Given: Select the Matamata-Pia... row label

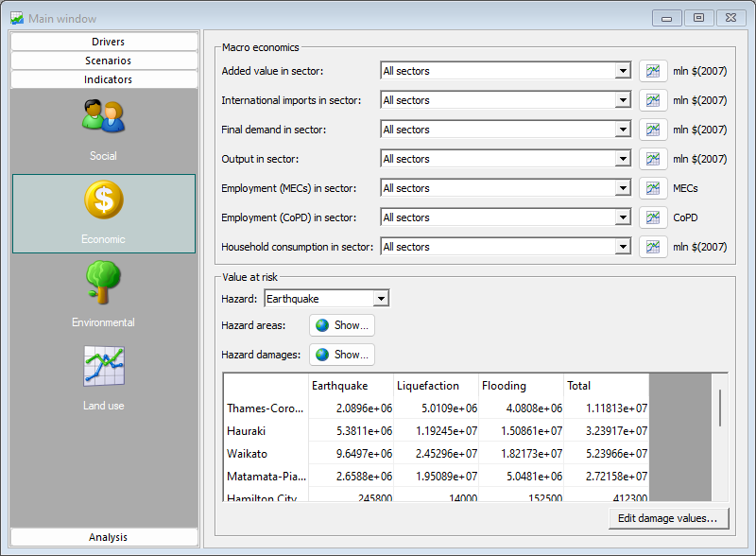Looking at the screenshot, I should click(266, 477).
